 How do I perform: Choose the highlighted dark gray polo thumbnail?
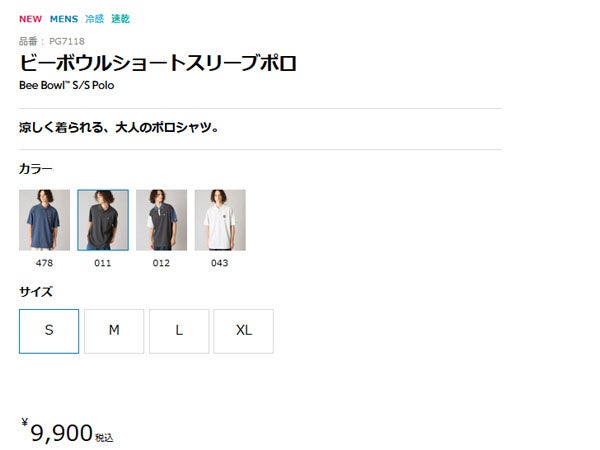pyautogui.click(x=103, y=220)
